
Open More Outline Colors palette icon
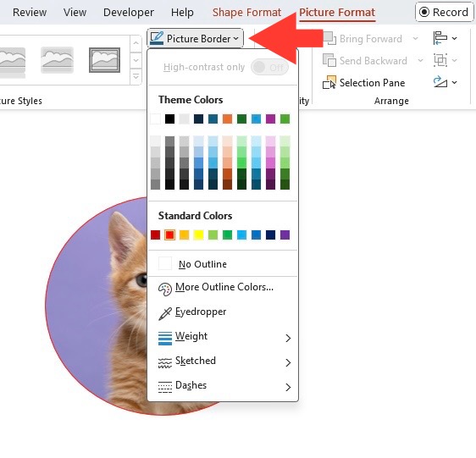(x=165, y=290)
